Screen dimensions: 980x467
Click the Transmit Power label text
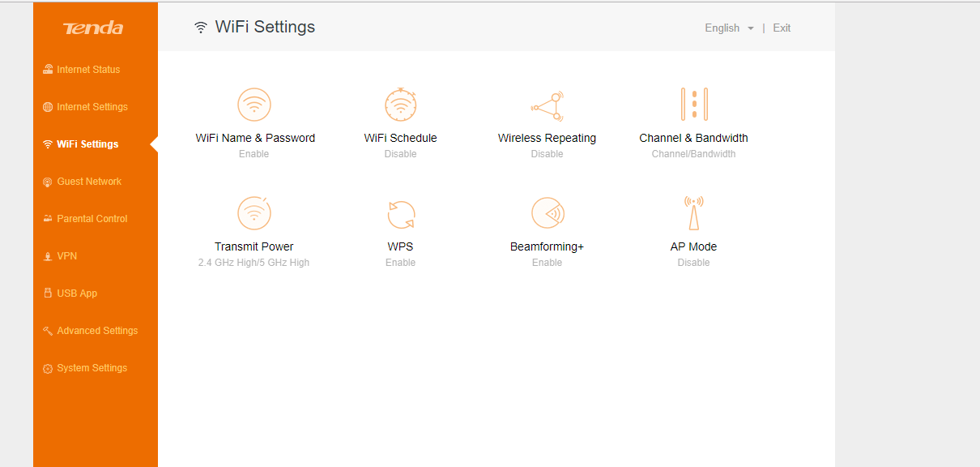coord(254,246)
